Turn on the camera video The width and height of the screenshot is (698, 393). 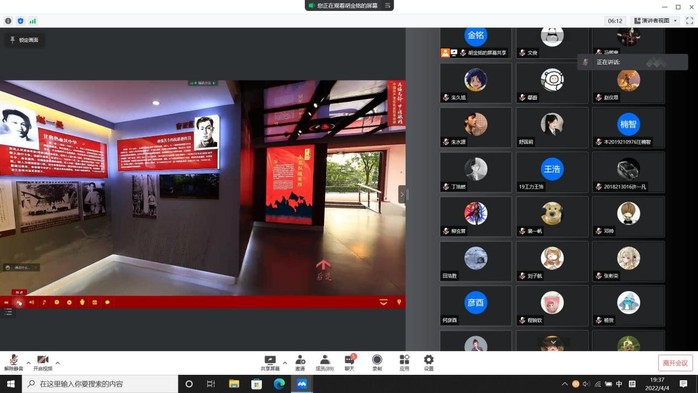(x=43, y=362)
